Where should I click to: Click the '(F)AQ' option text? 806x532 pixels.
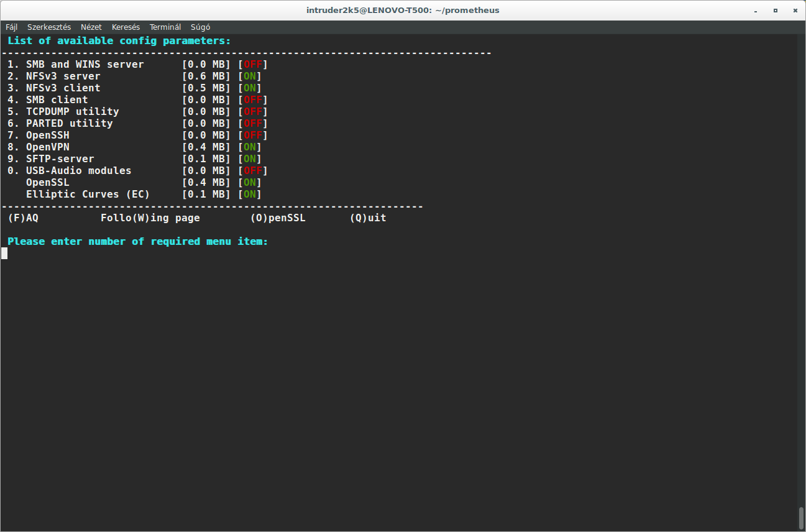[x=23, y=218]
